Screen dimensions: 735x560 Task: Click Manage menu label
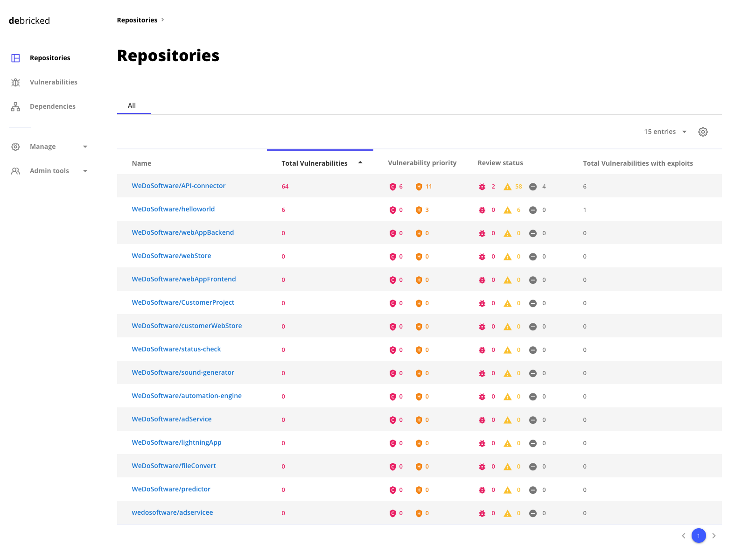click(x=42, y=147)
